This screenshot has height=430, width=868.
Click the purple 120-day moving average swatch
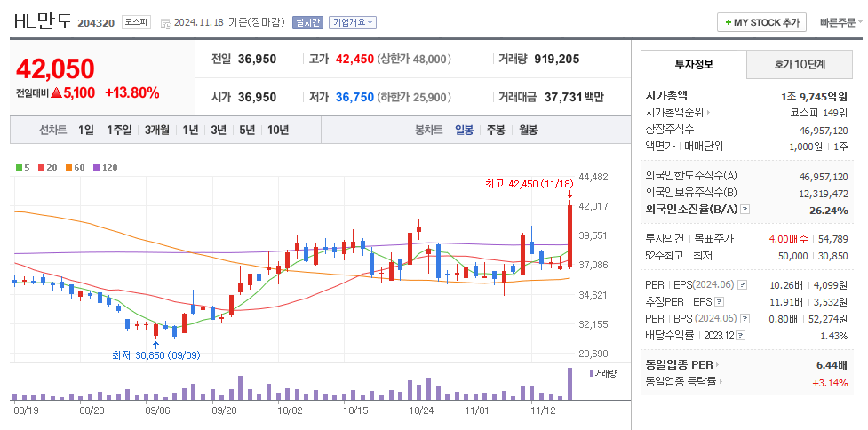click(x=96, y=167)
